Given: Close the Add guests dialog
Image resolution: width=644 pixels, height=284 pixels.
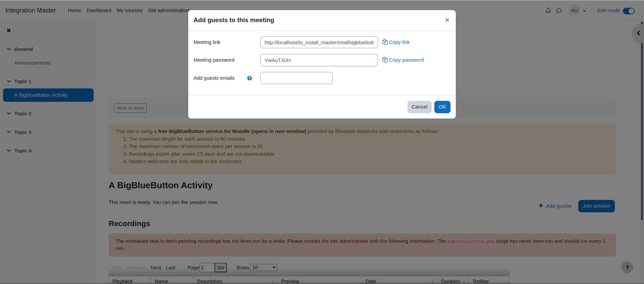Looking at the screenshot, I should click(447, 20).
